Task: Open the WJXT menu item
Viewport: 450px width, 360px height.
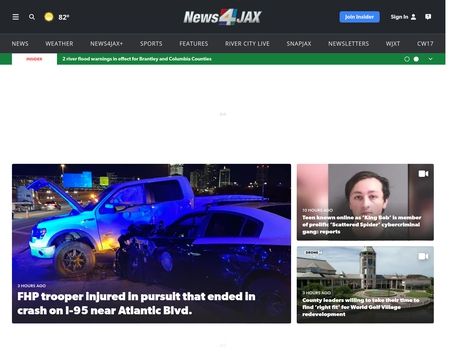Action: click(x=393, y=44)
